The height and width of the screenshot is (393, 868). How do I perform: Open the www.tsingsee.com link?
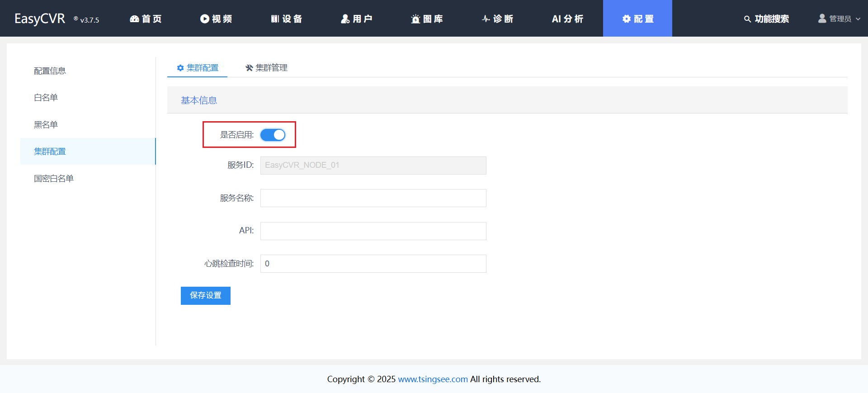pos(433,379)
